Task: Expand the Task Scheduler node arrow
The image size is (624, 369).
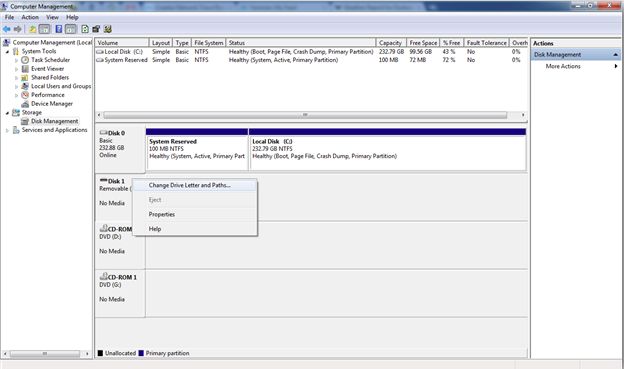Action: point(16,60)
